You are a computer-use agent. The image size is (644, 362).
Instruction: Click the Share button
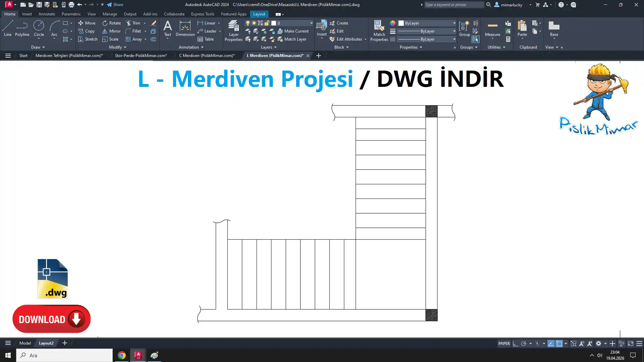click(115, 5)
